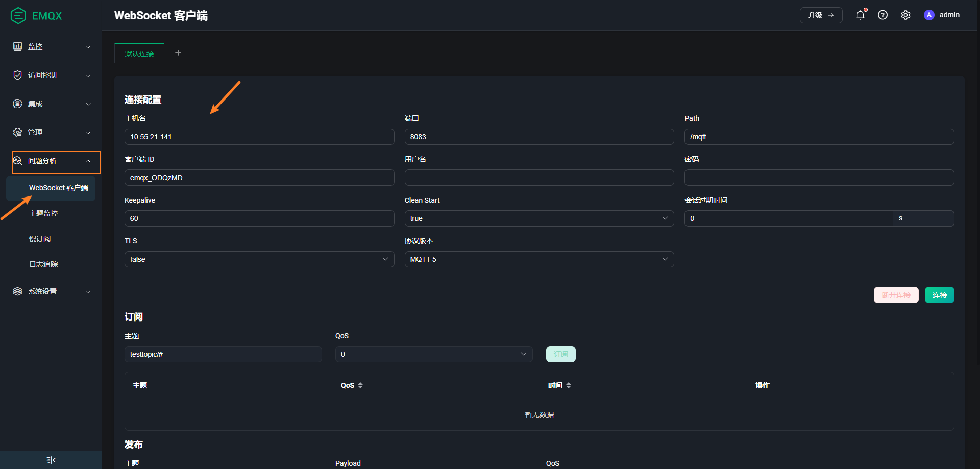The height and width of the screenshot is (469, 980).
Task: Expand the 监控 menu chevron
Action: click(88, 47)
